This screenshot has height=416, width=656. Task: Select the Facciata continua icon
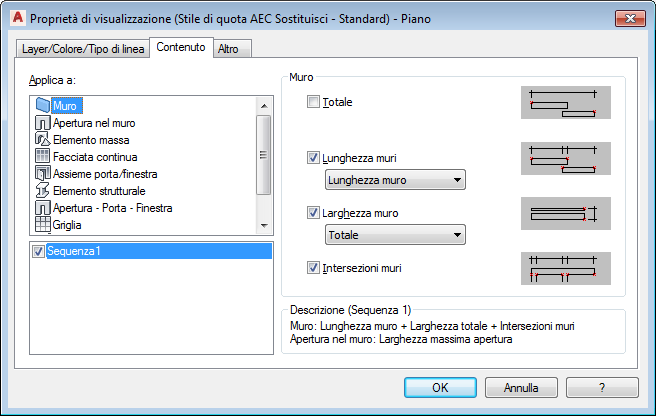[43, 157]
